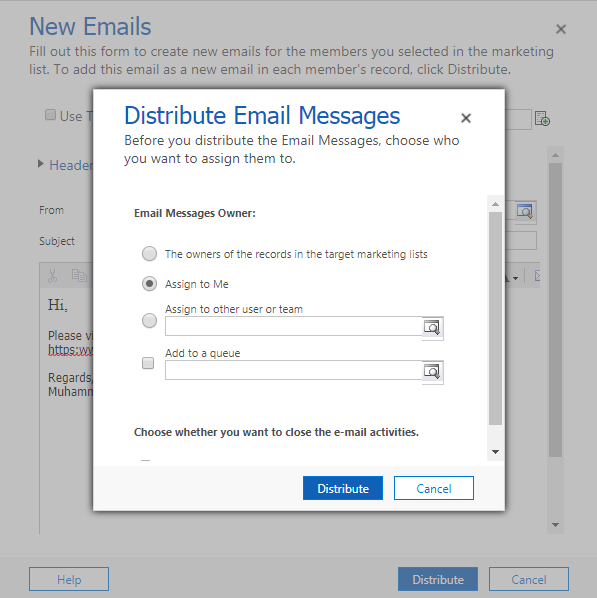Click the queue name input field

point(293,370)
